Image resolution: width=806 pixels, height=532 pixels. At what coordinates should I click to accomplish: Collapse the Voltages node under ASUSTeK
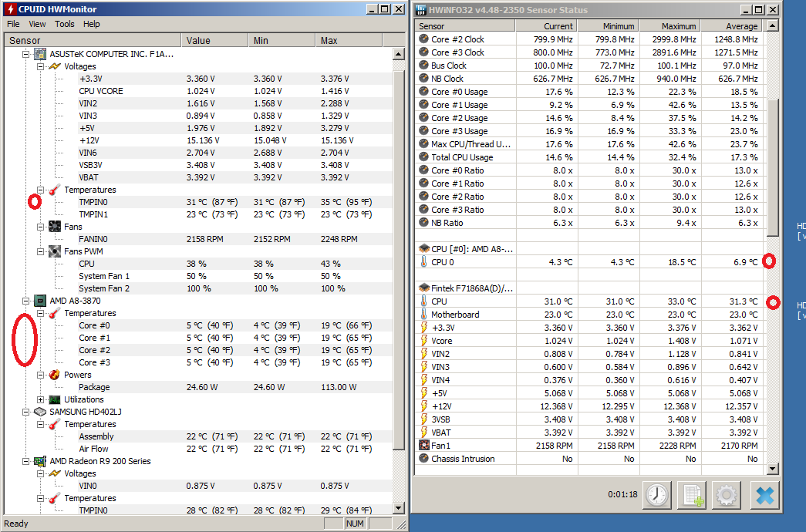[40, 66]
